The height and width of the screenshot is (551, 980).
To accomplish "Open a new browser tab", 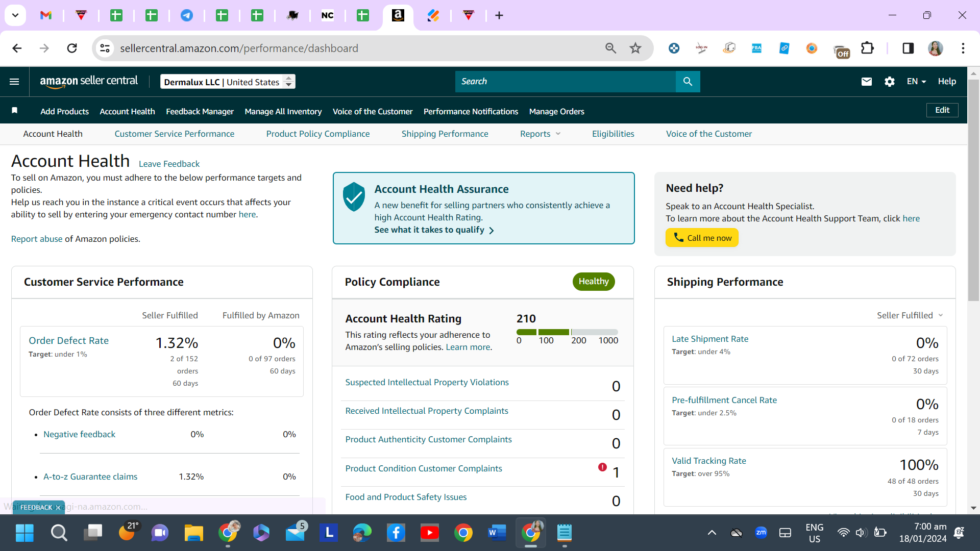I will click(x=499, y=15).
